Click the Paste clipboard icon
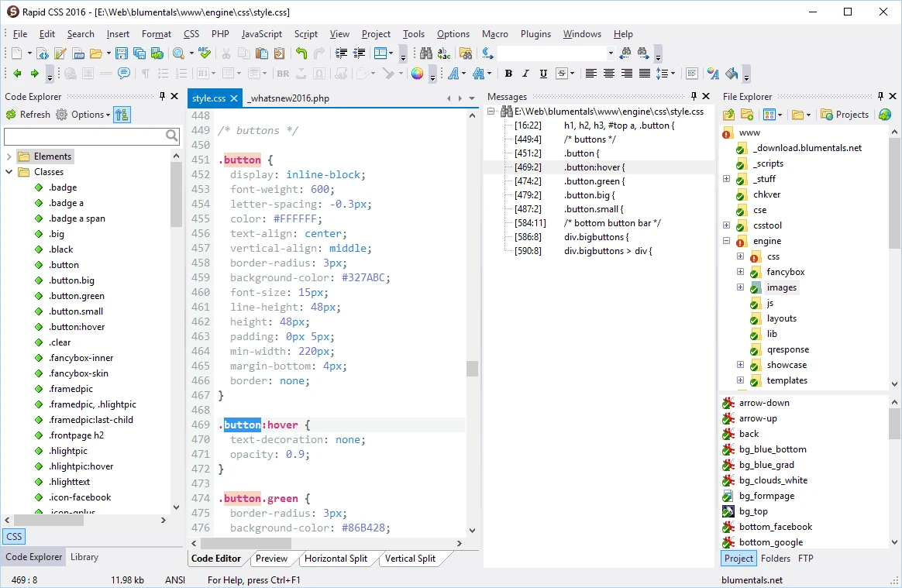 tap(262, 53)
